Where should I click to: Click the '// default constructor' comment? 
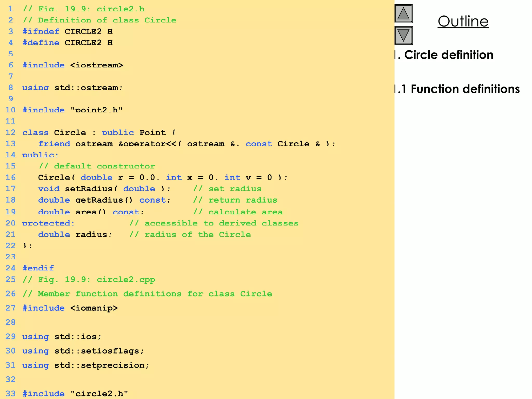[97, 166]
